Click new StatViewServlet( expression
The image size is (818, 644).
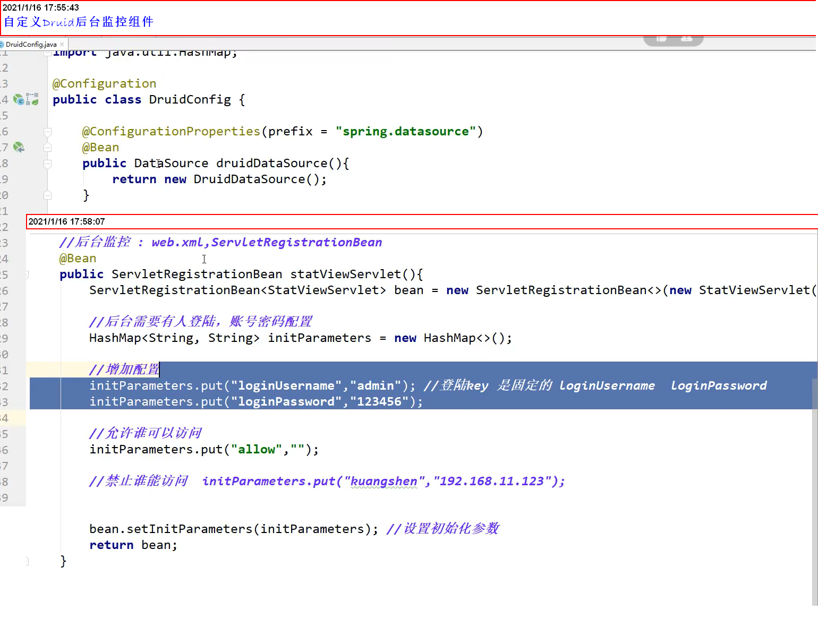(x=743, y=290)
